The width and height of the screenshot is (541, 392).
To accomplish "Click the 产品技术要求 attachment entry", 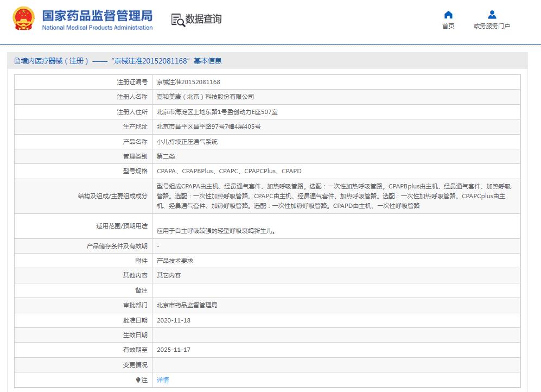I will point(175,261).
